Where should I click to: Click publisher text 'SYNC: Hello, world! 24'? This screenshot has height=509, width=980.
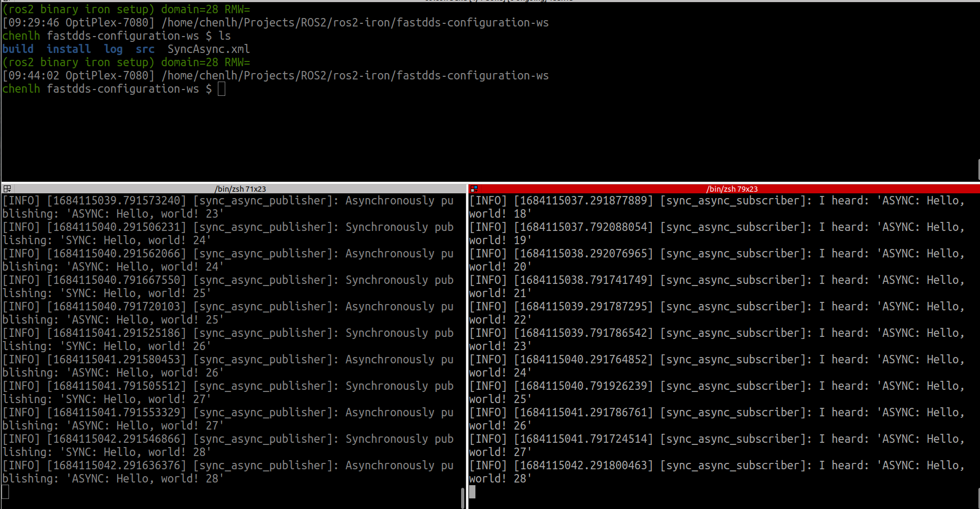136,240
